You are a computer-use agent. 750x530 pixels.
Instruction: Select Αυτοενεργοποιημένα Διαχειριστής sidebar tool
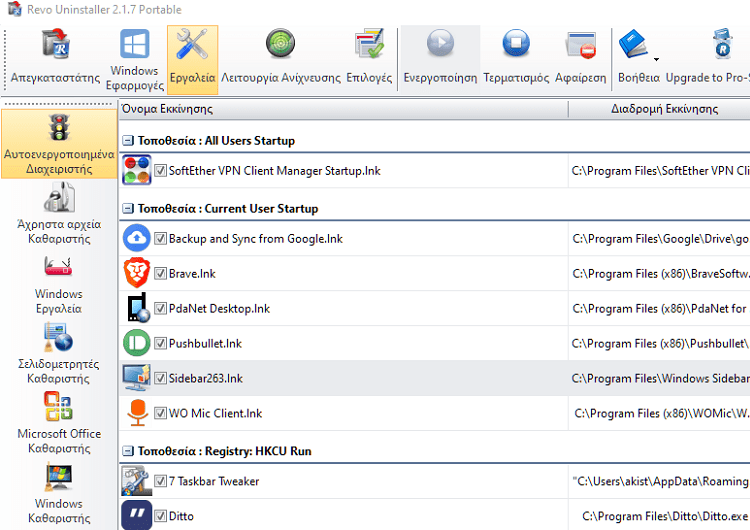(59, 144)
